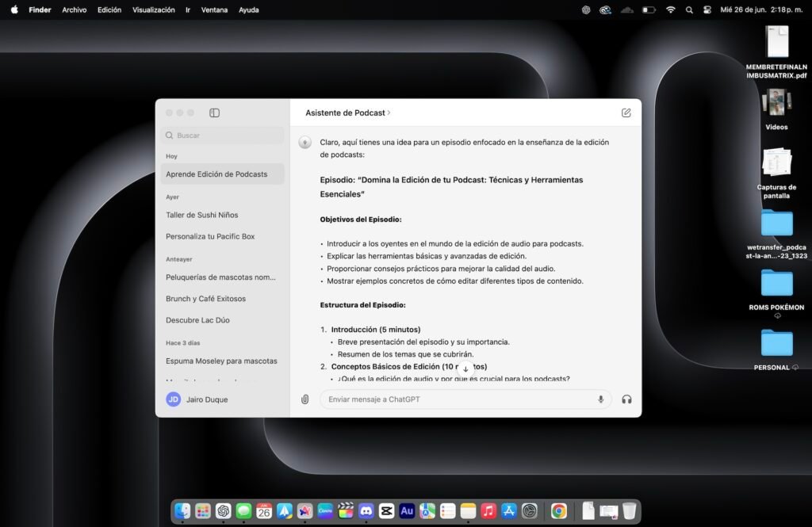Open ChatGPT from the Dock
The height and width of the screenshot is (527, 812).
tap(223, 511)
